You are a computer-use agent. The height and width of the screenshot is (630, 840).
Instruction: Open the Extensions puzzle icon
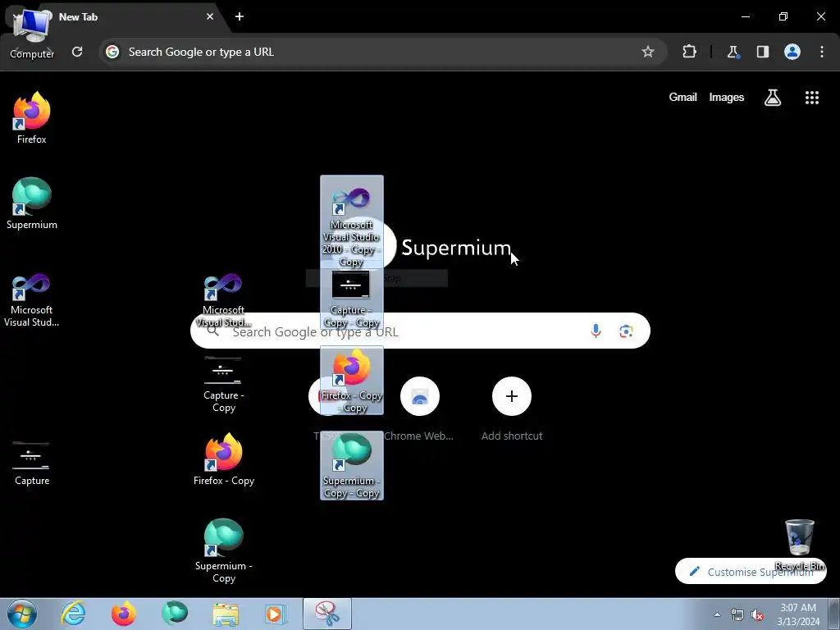click(689, 52)
